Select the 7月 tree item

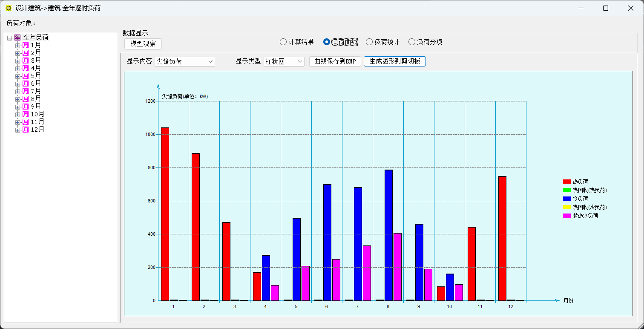36,91
